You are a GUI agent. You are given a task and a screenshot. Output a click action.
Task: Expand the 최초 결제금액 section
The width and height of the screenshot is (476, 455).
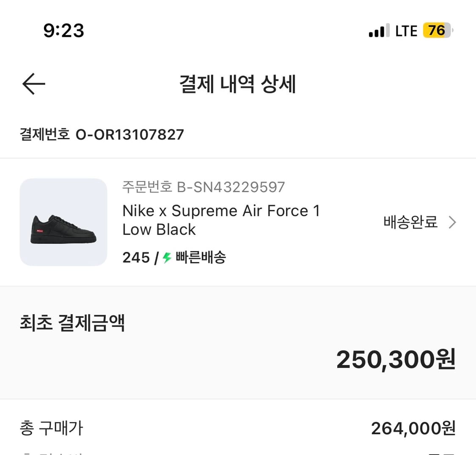click(72, 323)
